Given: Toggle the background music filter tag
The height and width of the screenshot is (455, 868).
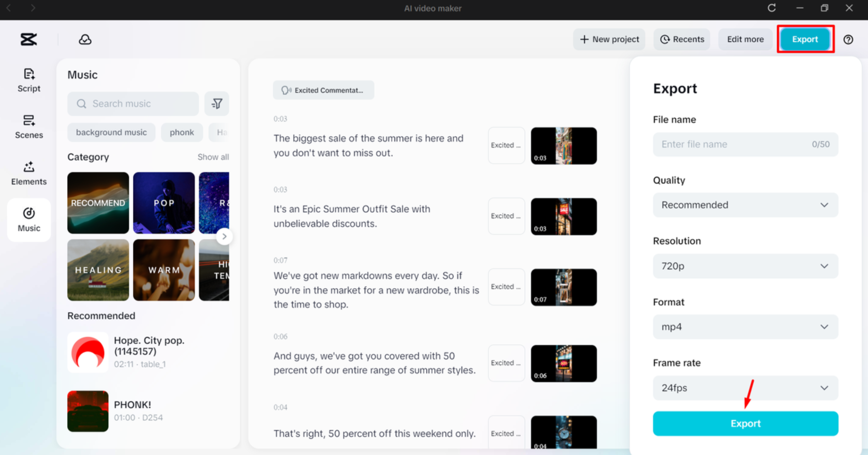Looking at the screenshot, I should coord(111,132).
